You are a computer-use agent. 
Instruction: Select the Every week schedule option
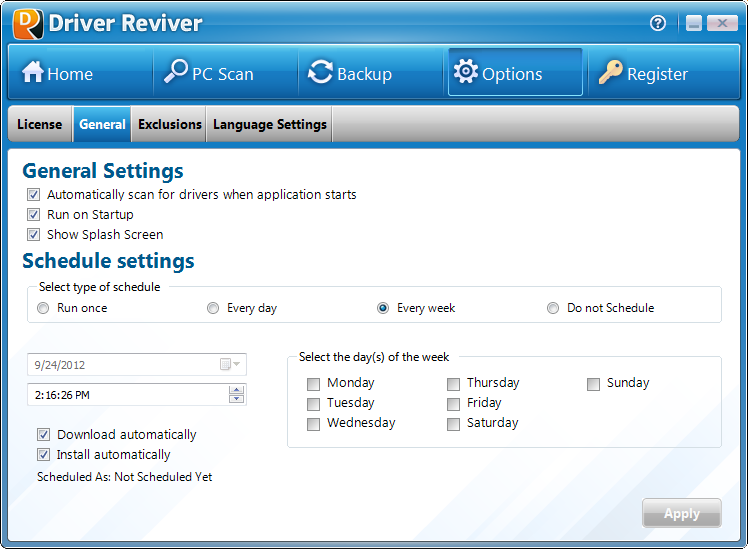(x=383, y=308)
